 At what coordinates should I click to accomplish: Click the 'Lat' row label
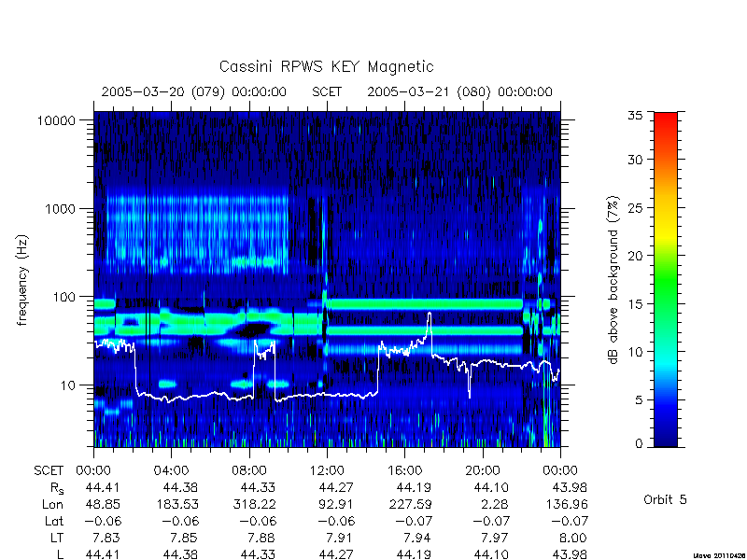point(54,521)
